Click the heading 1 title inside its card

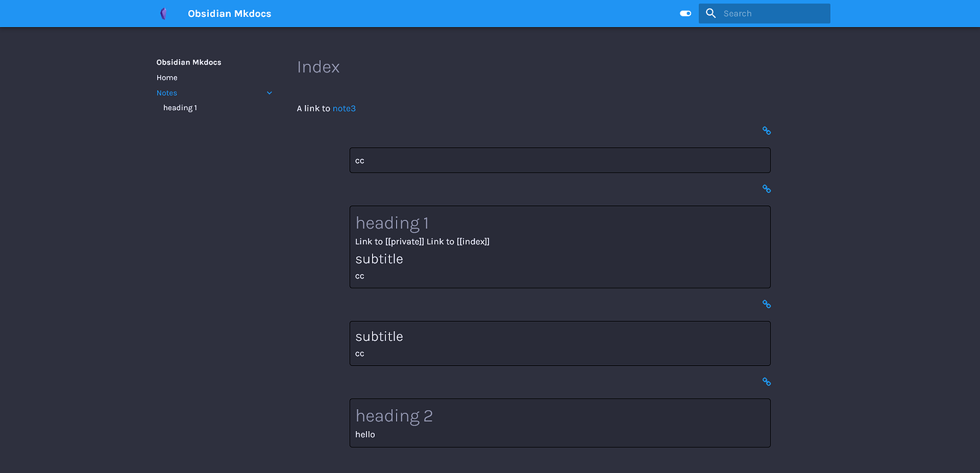pos(391,222)
